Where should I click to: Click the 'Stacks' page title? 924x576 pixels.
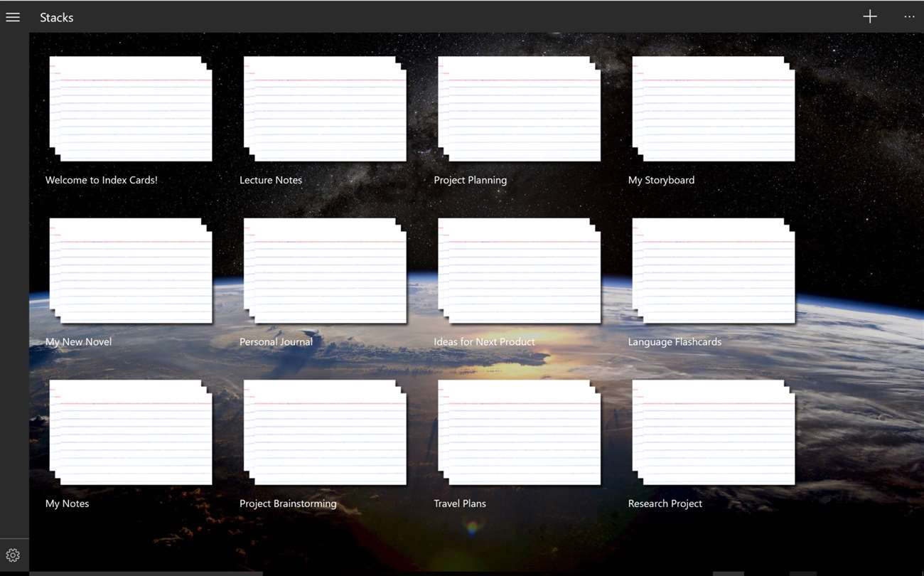(57, 17)
